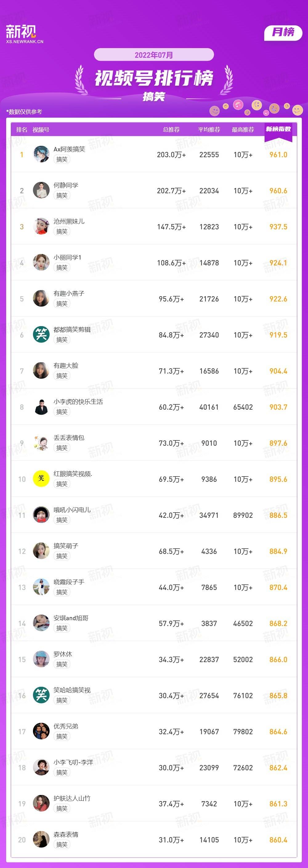Open 小李虎的快乐生活 avatar
The image size is (308, 868).
tap(41, 407)
